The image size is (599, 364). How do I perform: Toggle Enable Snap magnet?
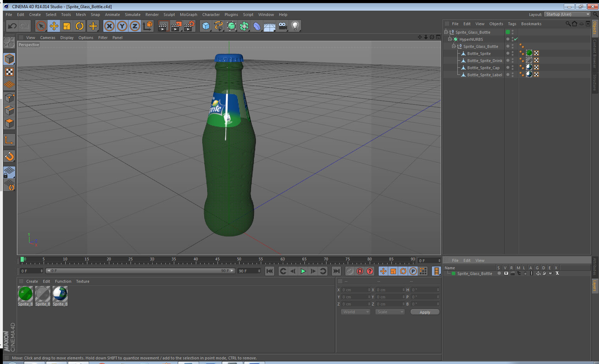pos(9,156)
